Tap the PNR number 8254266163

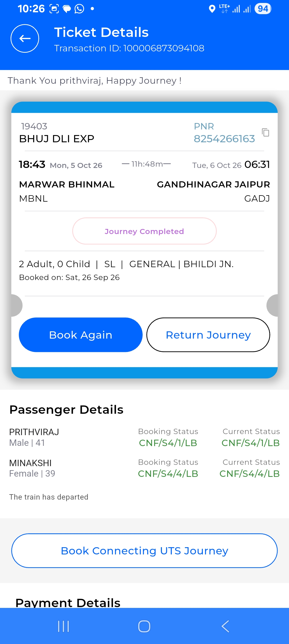point(224,139)
